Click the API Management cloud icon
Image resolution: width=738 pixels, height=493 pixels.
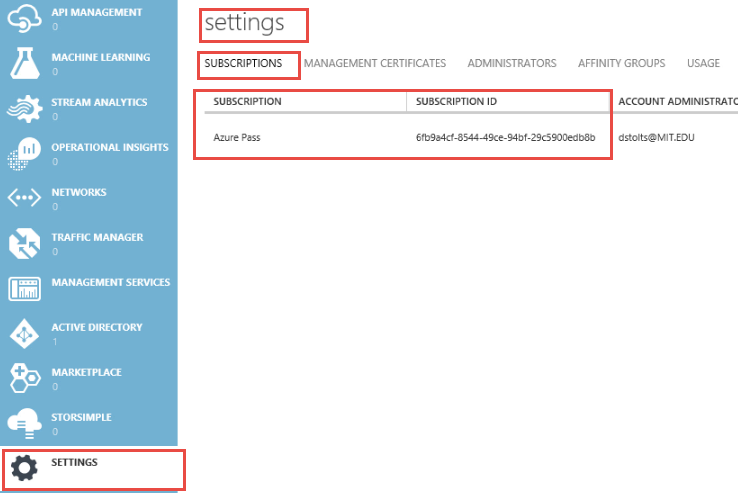click(24, 18)
